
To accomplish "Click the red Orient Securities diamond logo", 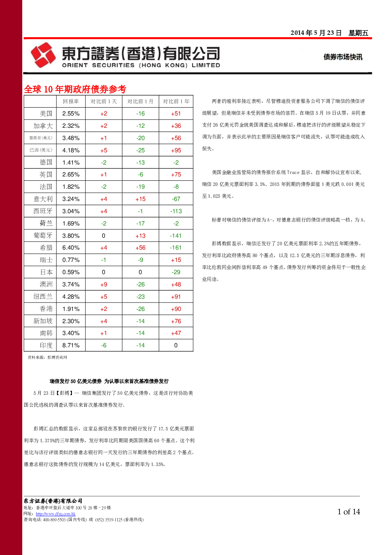I will pyautogui.click(x=43, y=55).
